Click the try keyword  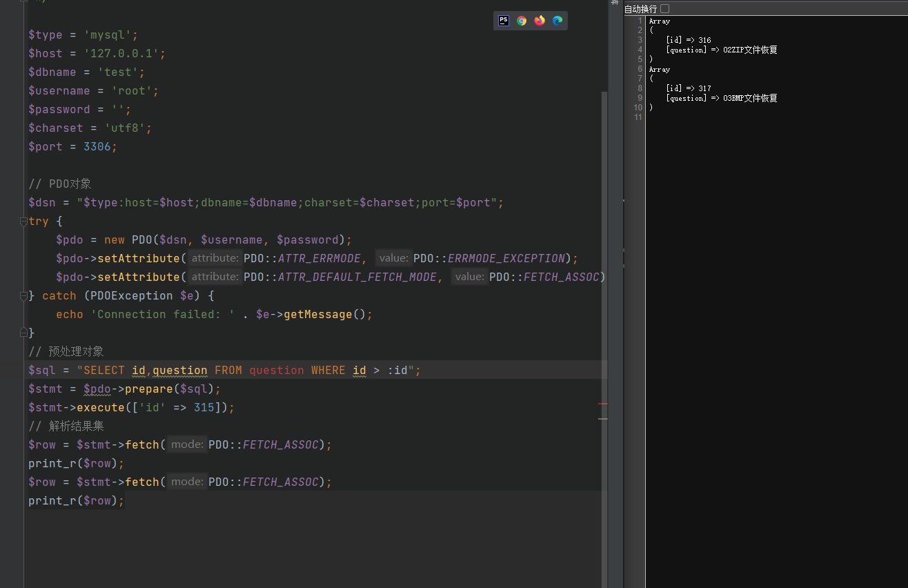click(x=39, y=221)
